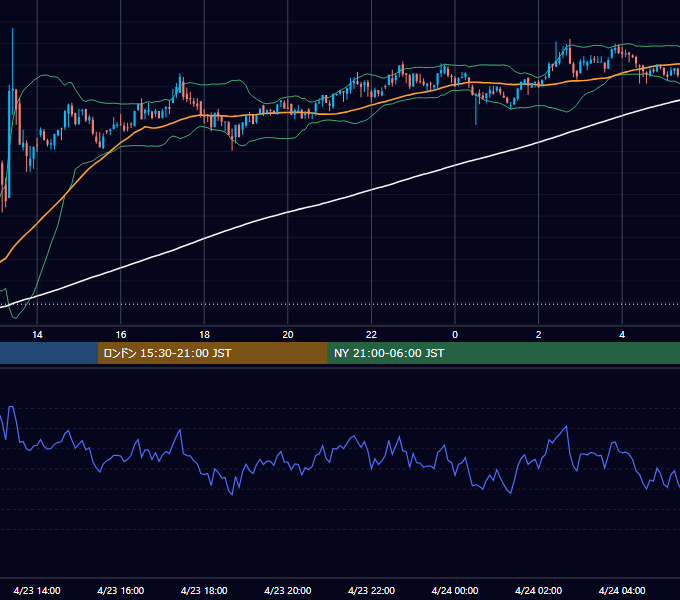
Task: Click the 4 hour label on price chart axis
Action: 622,335
